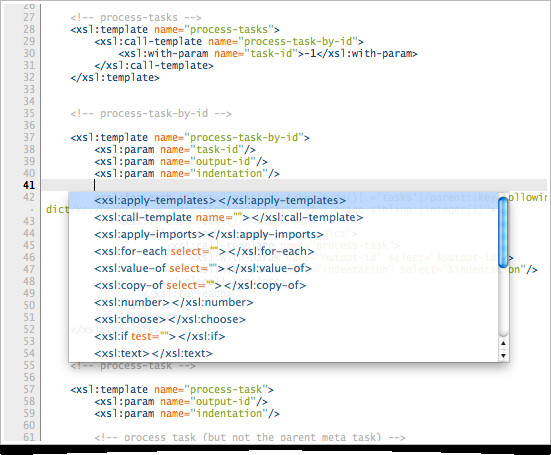551x455 pixels.
Task: Choose the xsl:call-template completion entry
Action: [x=284, y=217]
